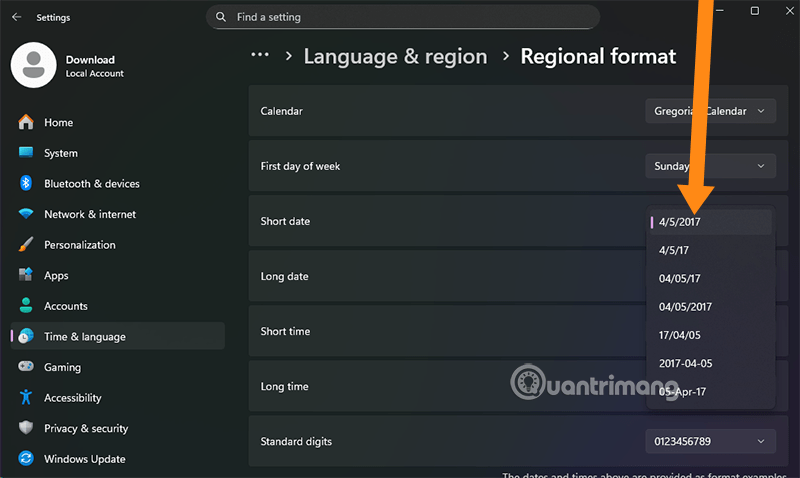Open the First day of week dropdown
The image size is (800, 478).
pyautogui.click(x=710, y=166)
